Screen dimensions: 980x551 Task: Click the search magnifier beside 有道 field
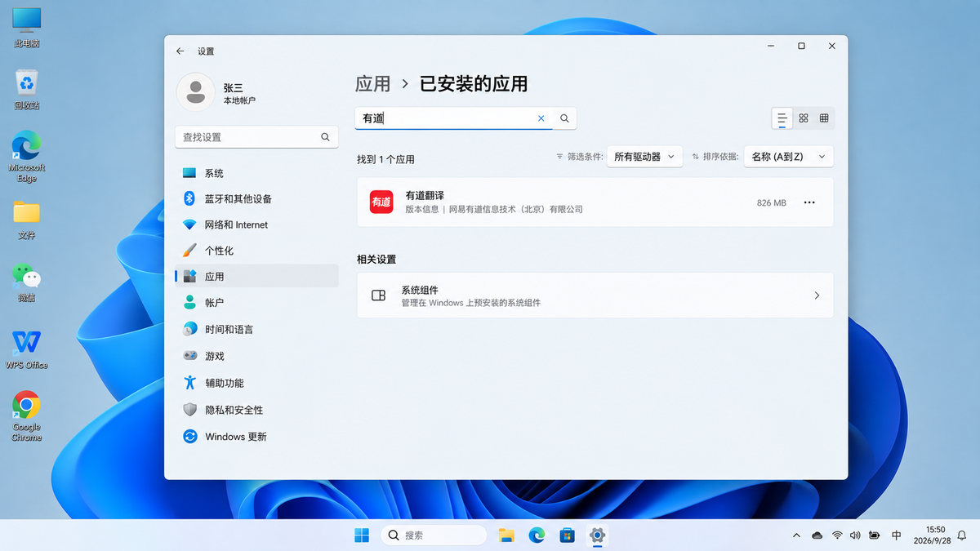click(564, 118)
